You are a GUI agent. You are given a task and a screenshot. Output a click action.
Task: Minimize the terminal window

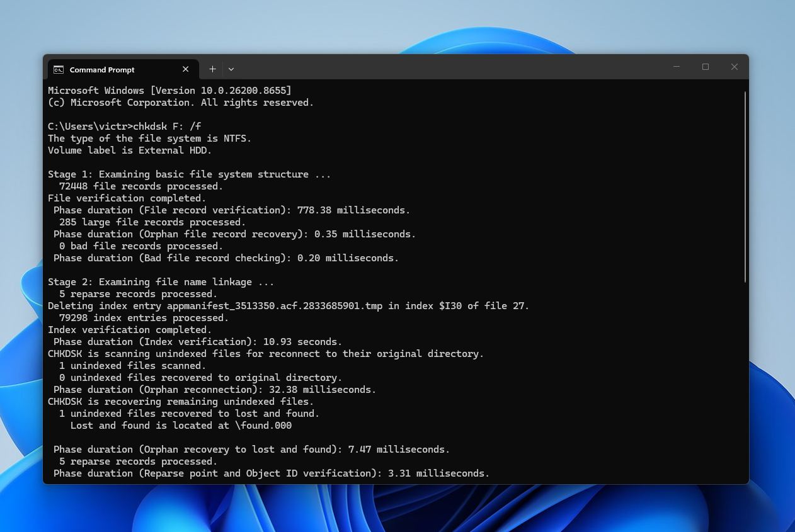click(677, 67)
